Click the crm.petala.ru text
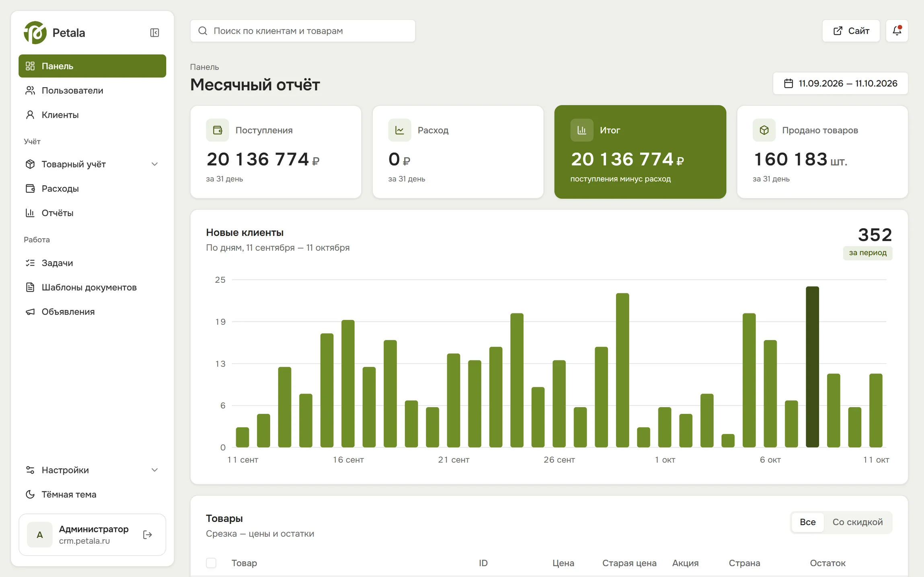Screen dimensions: 924x577 [84, 541]
